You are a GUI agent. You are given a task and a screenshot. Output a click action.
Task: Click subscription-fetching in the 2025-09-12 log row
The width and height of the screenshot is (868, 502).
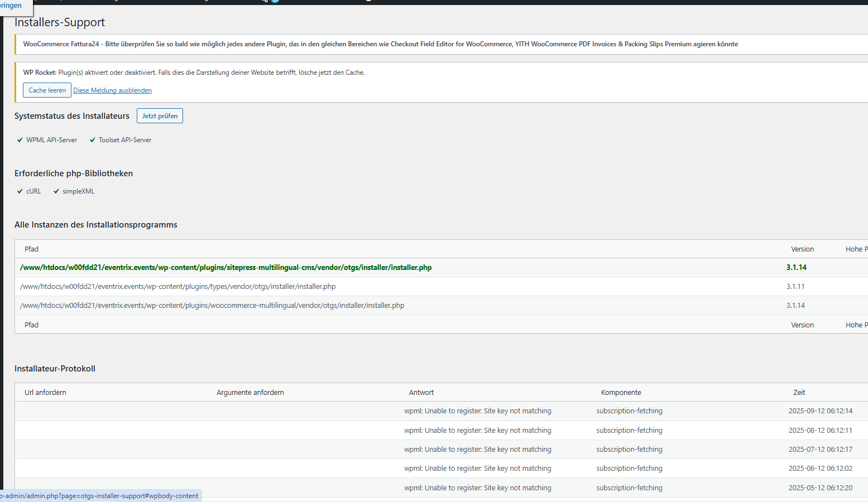coord(630,411)
